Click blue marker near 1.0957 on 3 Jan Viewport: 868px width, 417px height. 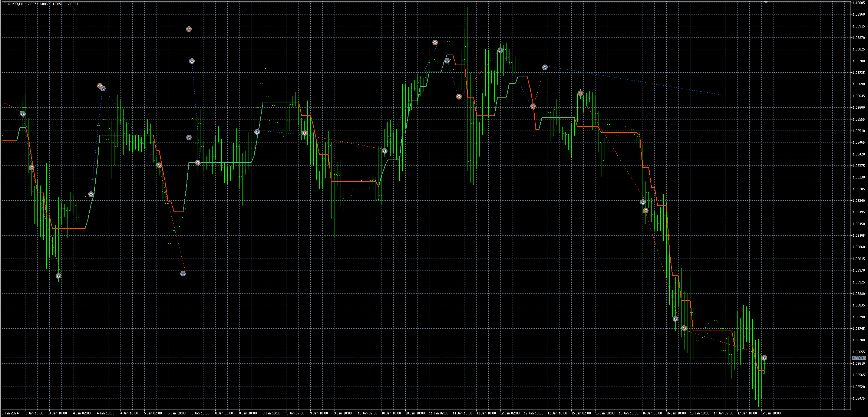23,114
